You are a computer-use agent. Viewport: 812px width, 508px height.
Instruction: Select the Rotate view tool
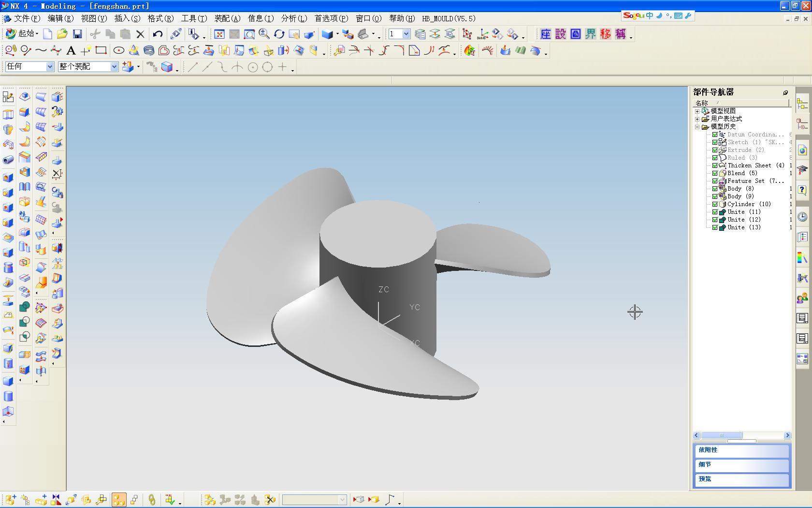(279, 34)
